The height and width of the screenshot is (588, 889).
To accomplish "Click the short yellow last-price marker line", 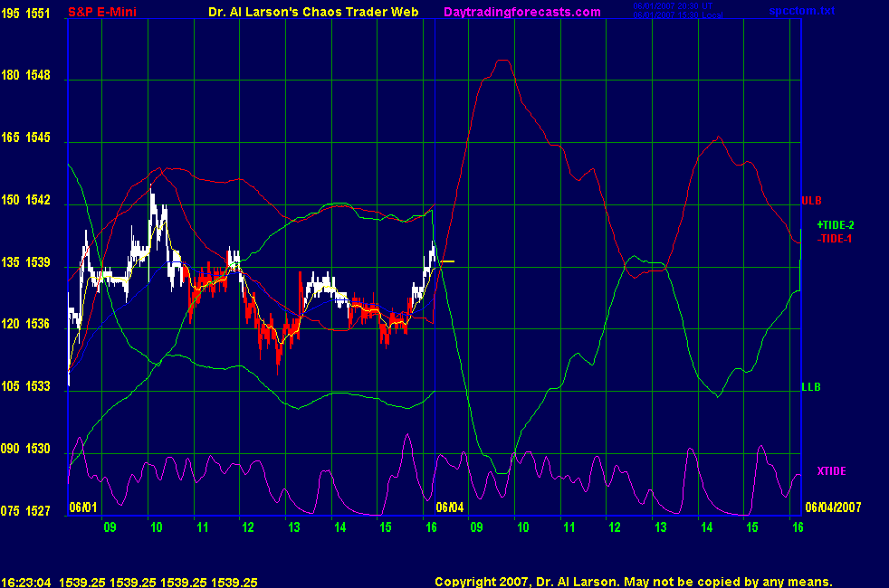I will pyautogui.click(x=447, y=261).
